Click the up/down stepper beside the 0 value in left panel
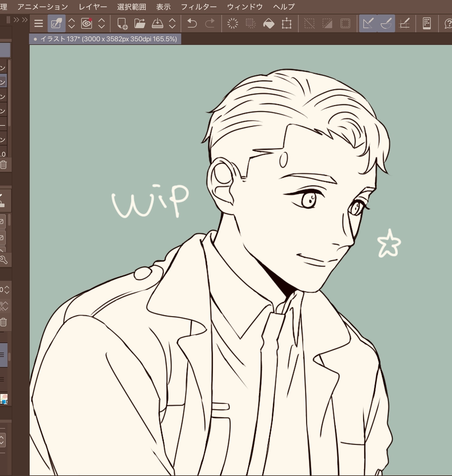This screenshot has height=476, width=452. pos(7,289)
